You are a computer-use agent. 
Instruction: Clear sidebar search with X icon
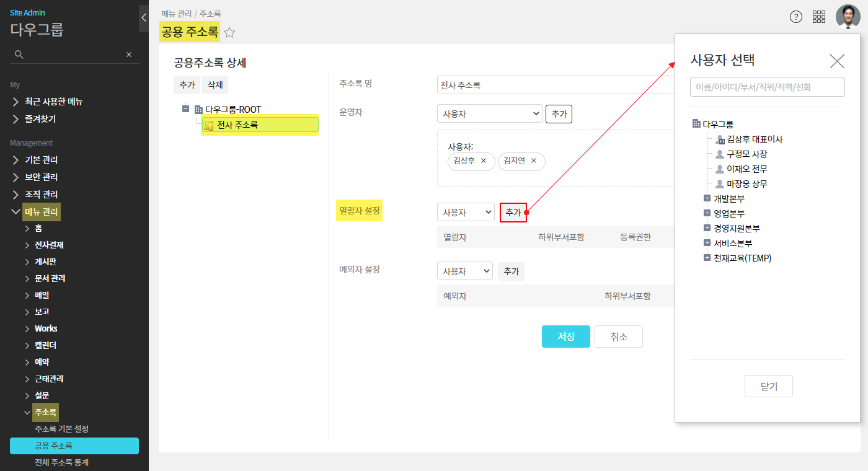(x=129, y=55)
